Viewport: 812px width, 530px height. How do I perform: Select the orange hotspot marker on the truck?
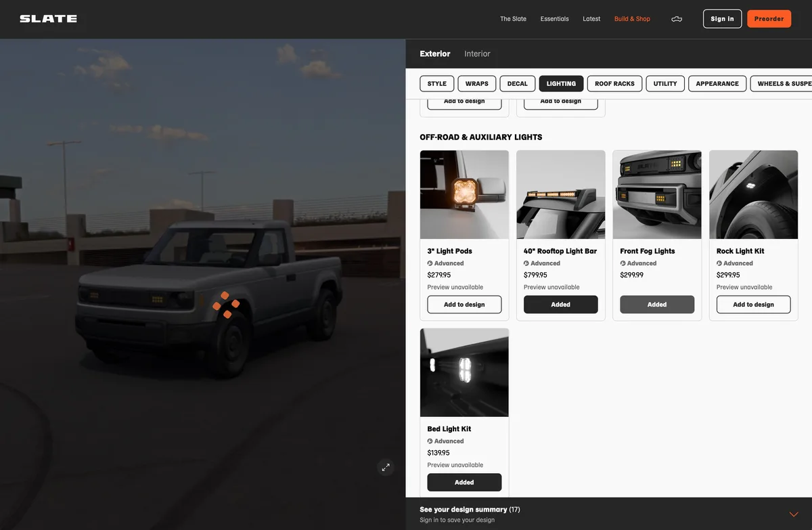tap(225, 305)
